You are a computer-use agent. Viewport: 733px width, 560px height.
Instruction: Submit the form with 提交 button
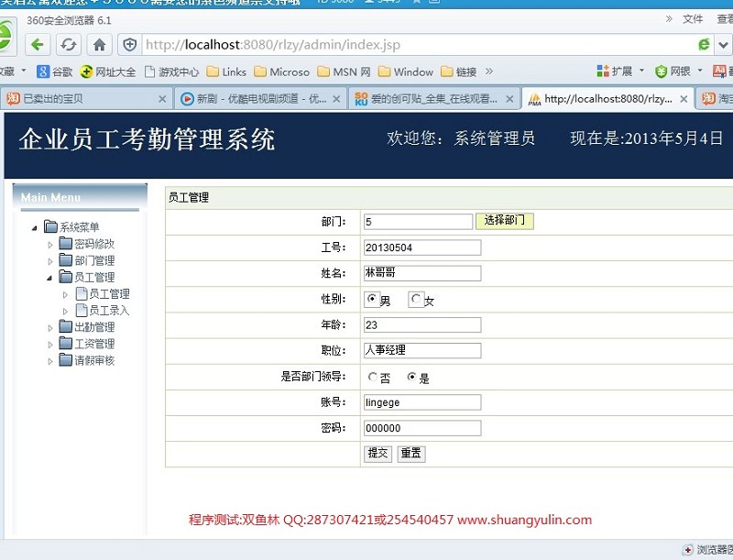377,454
